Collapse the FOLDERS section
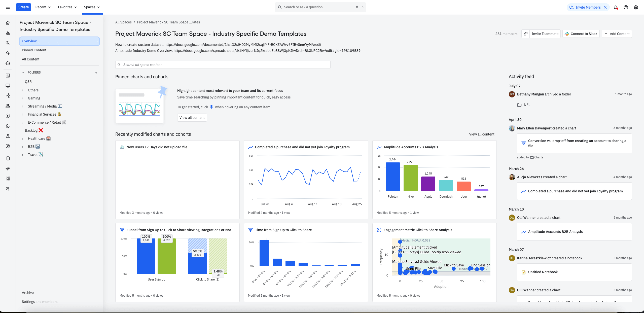Viewport: 644px width, 313px height. click(x=23, y=73)
